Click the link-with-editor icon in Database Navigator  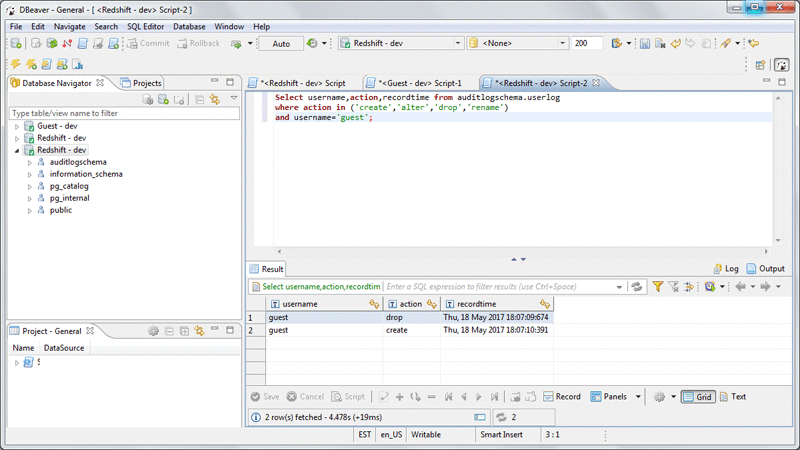[215, 100]
